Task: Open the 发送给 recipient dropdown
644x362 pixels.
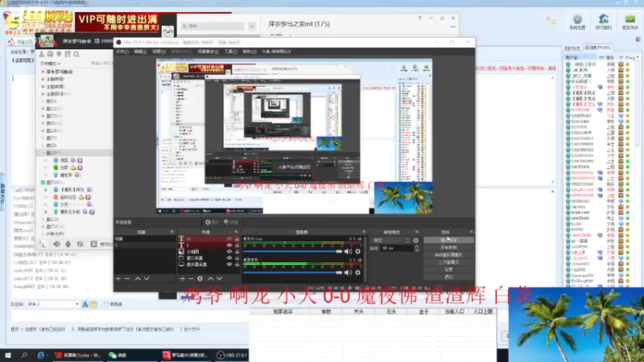Action: coord(53,305)
